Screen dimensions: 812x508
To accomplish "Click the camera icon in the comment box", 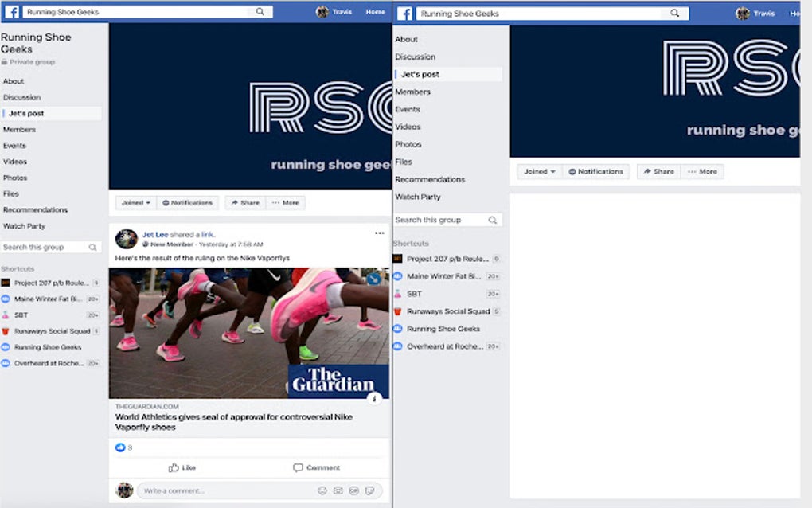I will click(338, 490).
